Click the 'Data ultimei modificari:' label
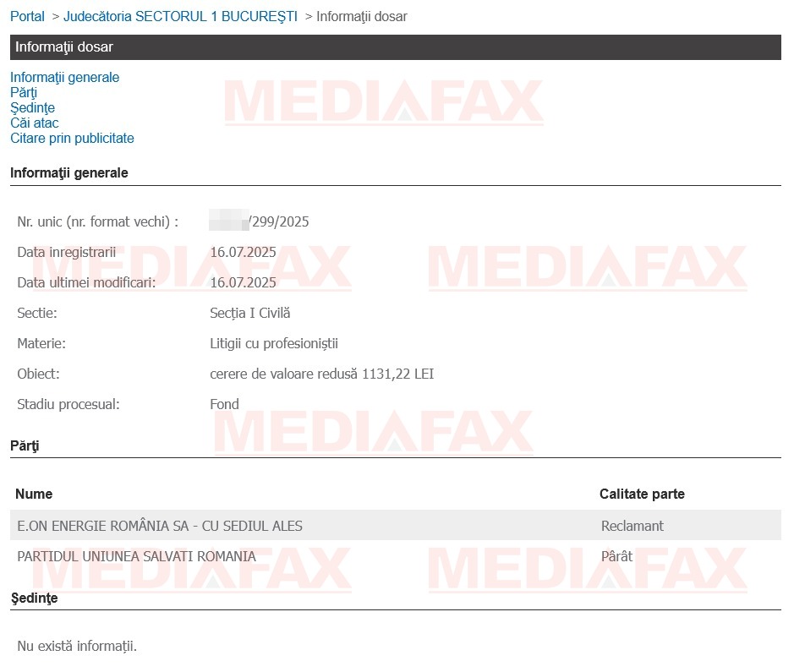794x672 pixels. click(86, 282)
